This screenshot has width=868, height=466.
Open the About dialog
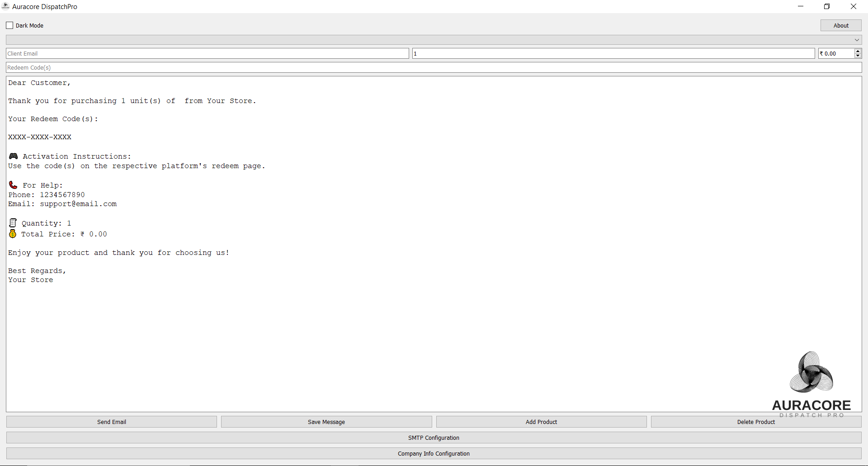pyautogui.click(x=840, y=25)
